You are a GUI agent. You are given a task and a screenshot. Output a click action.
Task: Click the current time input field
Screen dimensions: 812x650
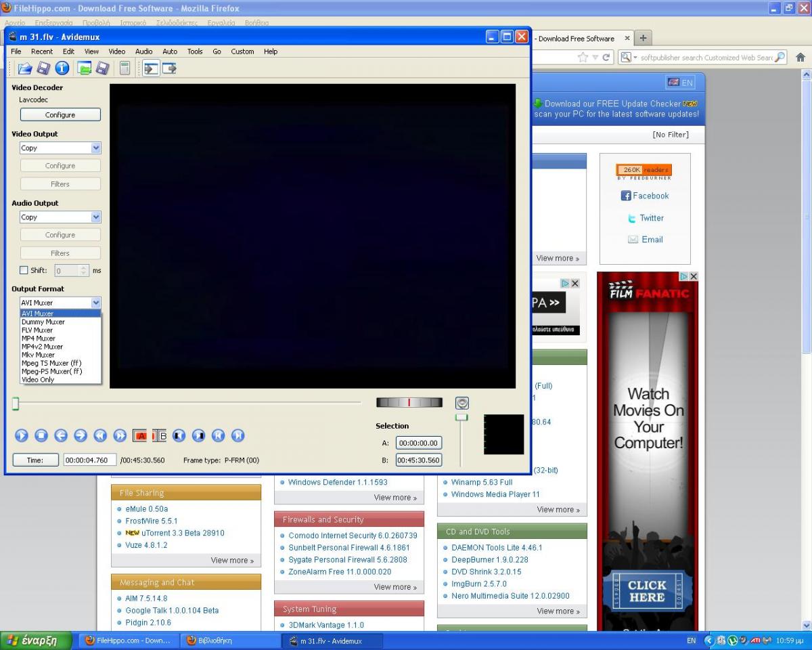point(90,460)
